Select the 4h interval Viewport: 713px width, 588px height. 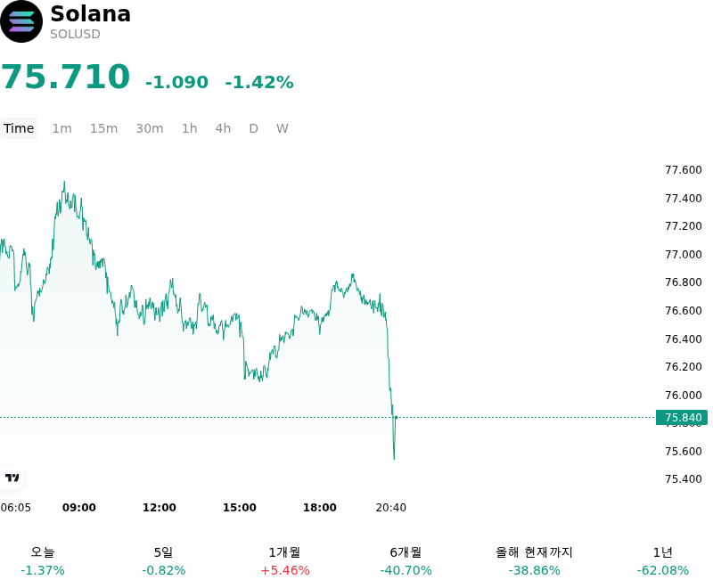pos(223,128)
